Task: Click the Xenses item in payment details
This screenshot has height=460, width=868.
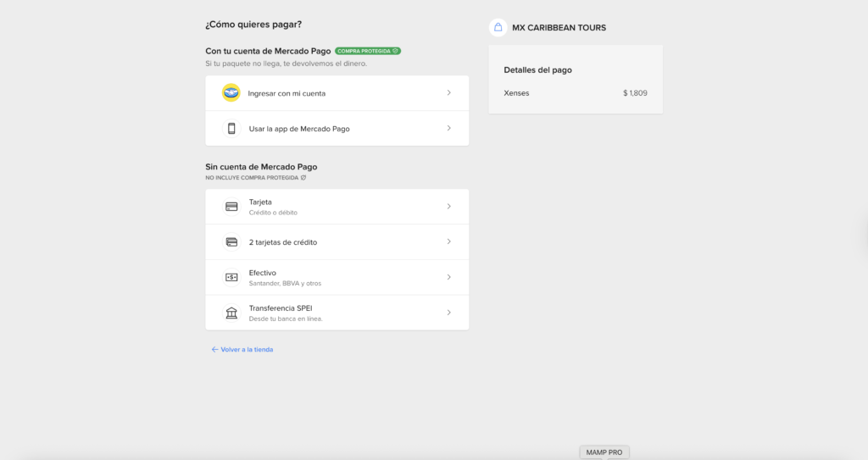Action: (x=516, y=93)
